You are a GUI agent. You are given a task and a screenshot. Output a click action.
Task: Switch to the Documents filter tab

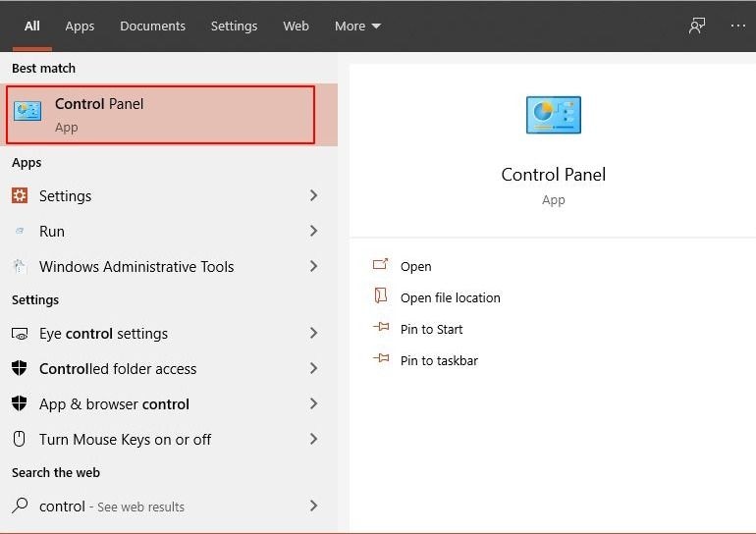click(x=152, y=27)
